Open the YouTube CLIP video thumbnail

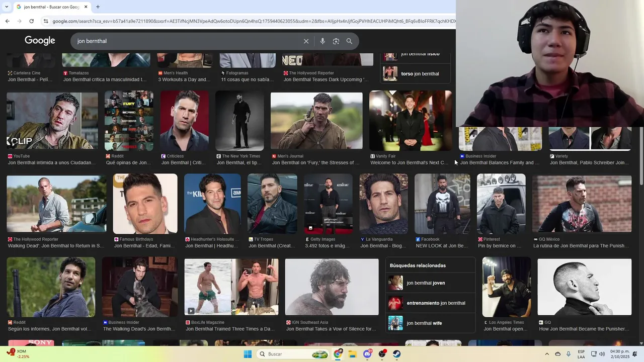[52, 121]
